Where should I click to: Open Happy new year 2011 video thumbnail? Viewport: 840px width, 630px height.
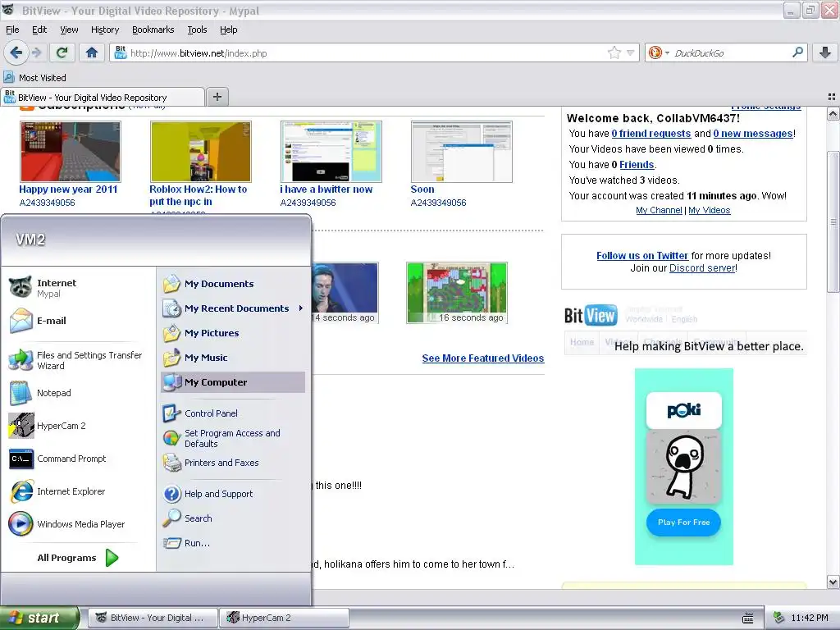tap(71, 152)
